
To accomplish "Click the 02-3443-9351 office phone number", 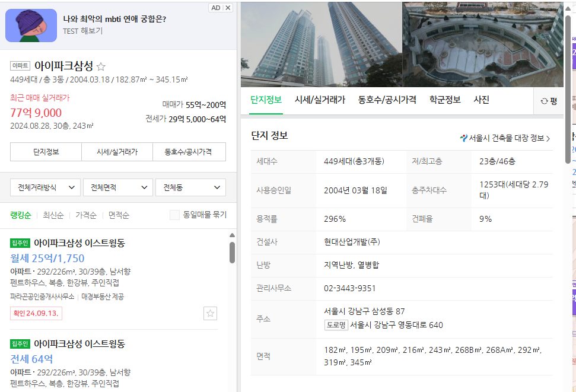I will coord(350,288).
